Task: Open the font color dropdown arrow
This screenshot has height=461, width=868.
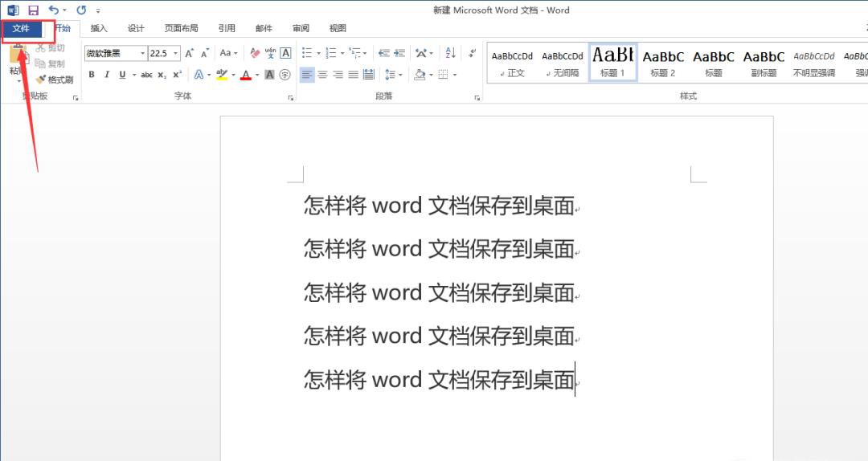Action: (257, 75)
